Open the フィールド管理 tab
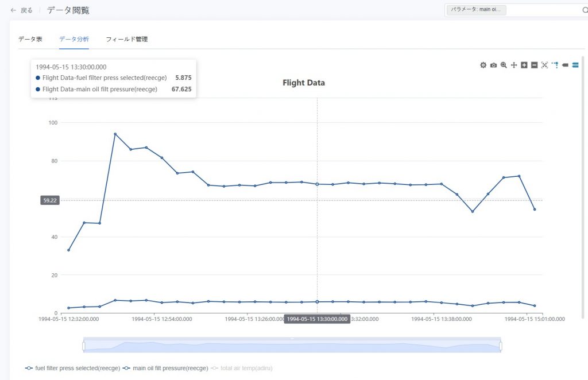 pyautogui.click(x=126, y=39)
